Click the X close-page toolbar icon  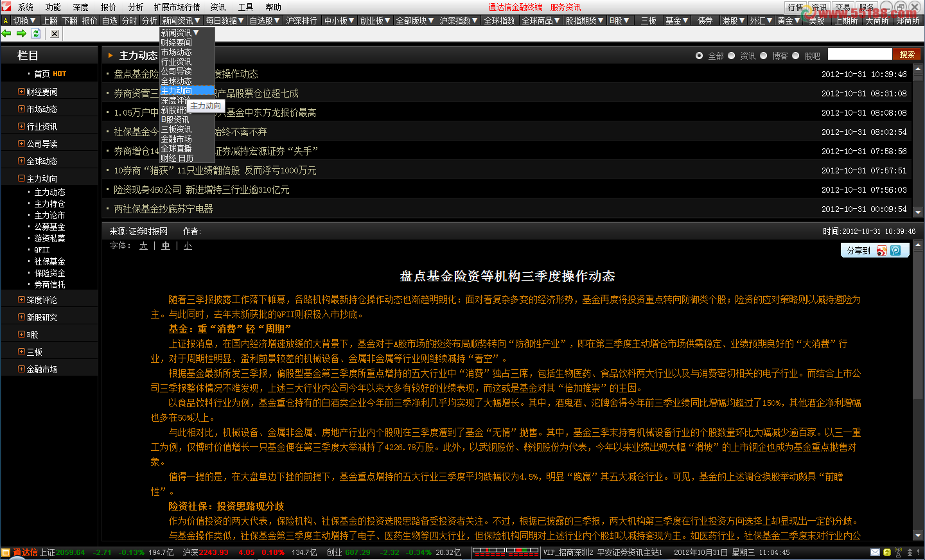pyautogui.click(x=55, y=33)
